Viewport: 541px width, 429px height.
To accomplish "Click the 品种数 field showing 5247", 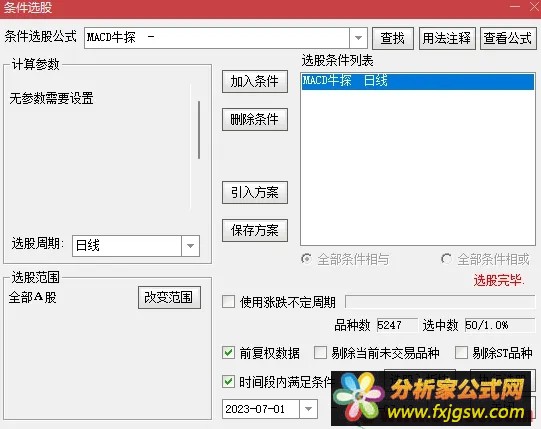I will pyautogui.click(x=397, y=325).
